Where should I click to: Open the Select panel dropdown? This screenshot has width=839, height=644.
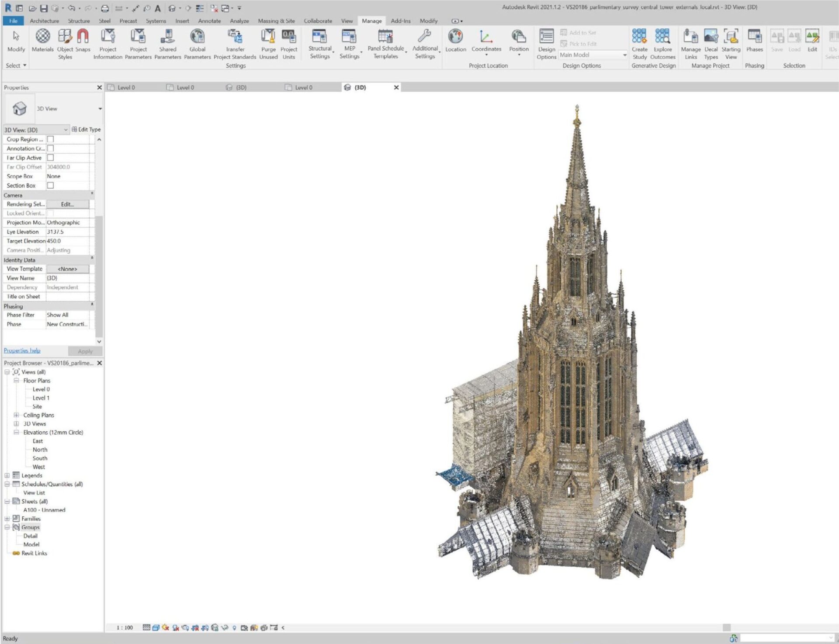point(16,66)
